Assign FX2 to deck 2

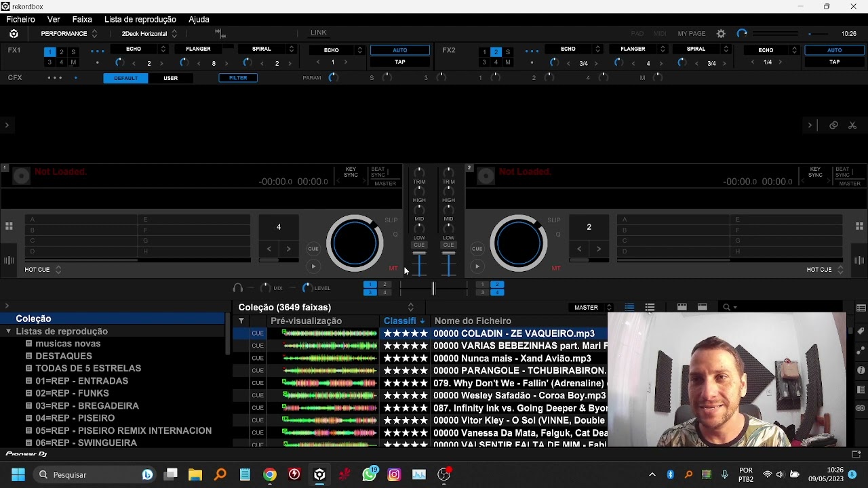(x=496, y=52)
